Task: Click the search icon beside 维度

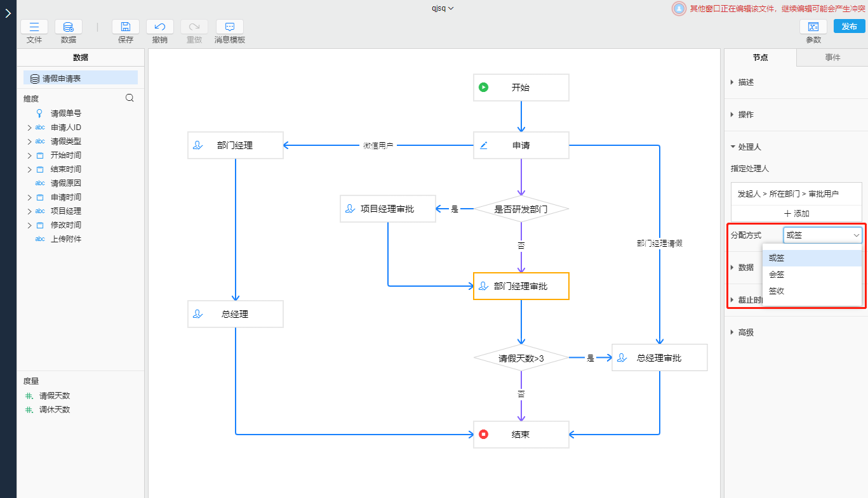Action: click(x=130, y=98)
